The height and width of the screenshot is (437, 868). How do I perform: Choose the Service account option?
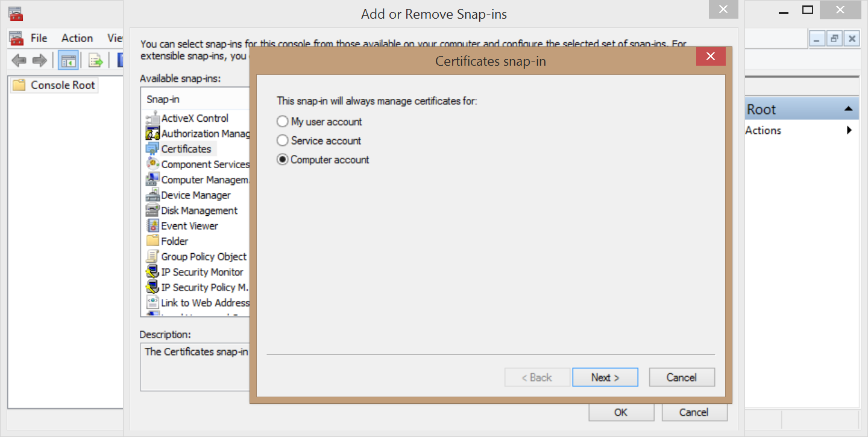click(282, 141)
